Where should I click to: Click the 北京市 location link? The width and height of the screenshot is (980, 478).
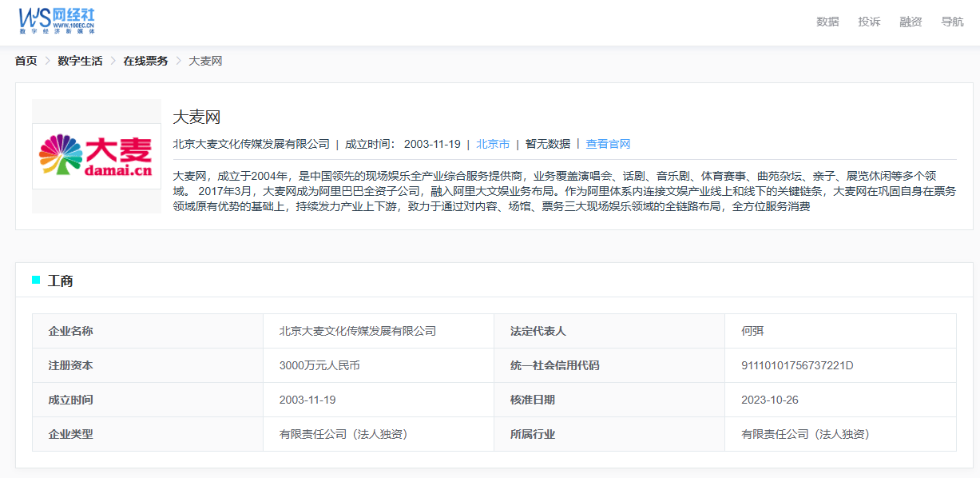pos(493,144)
